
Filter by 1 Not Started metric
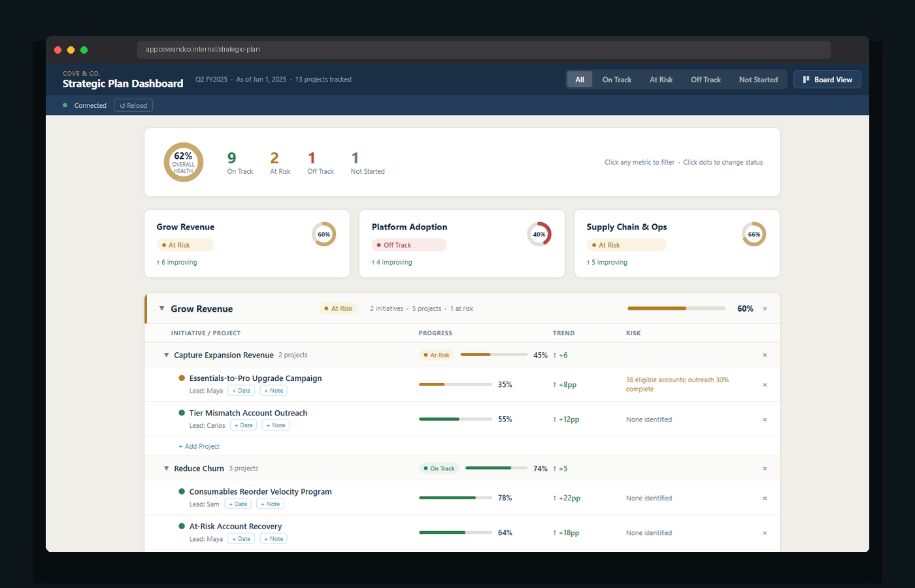pos(367,163)
